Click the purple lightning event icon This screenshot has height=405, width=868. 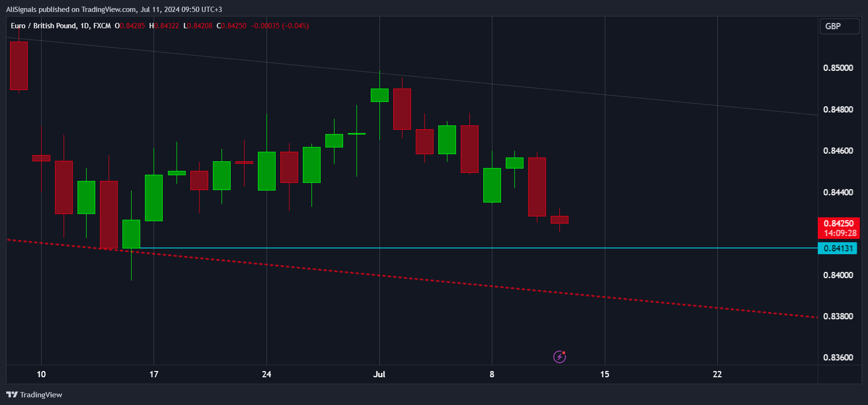559,357
